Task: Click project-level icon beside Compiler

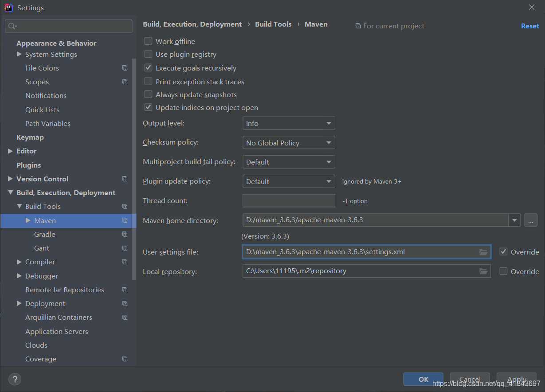Action: 125,262
